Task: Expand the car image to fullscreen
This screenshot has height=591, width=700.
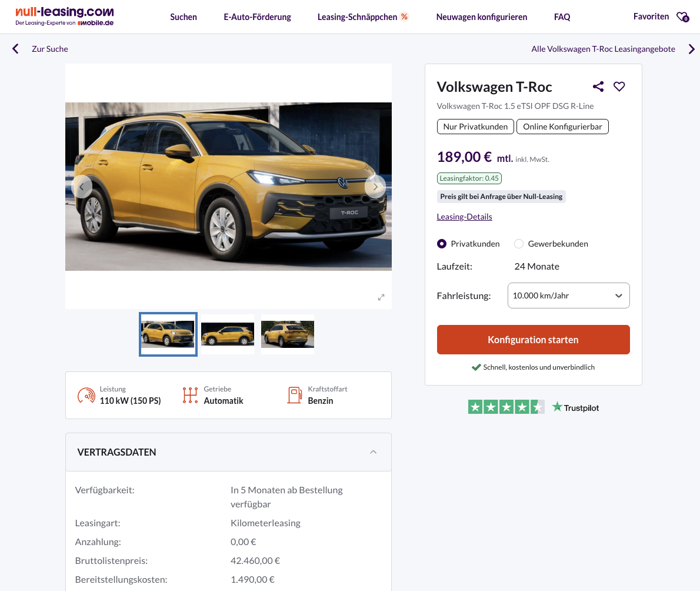Action: (381, 297)
